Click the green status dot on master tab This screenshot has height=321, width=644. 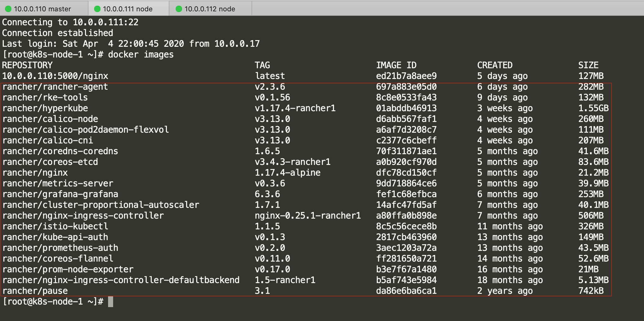pos(8,9)
